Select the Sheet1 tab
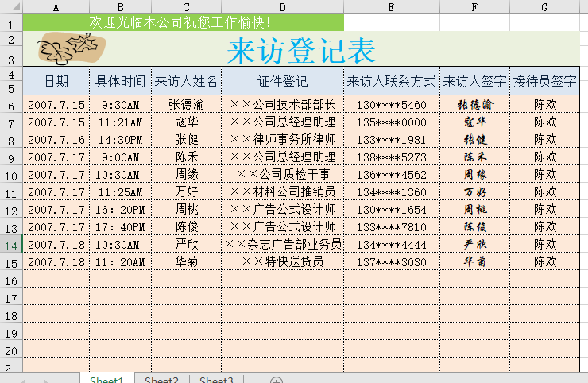This screenshot has height=383, width=588. click(x=106, y=380)
